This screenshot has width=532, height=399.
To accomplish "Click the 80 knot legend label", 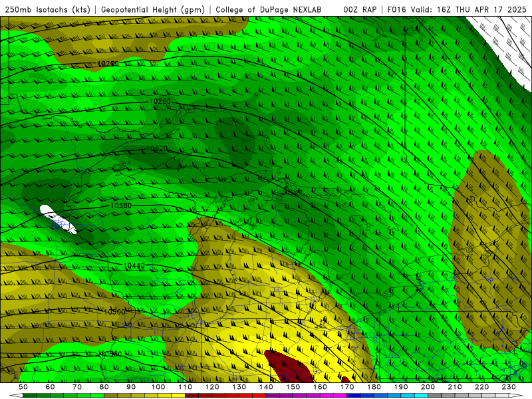I will [x=104, y=387].
